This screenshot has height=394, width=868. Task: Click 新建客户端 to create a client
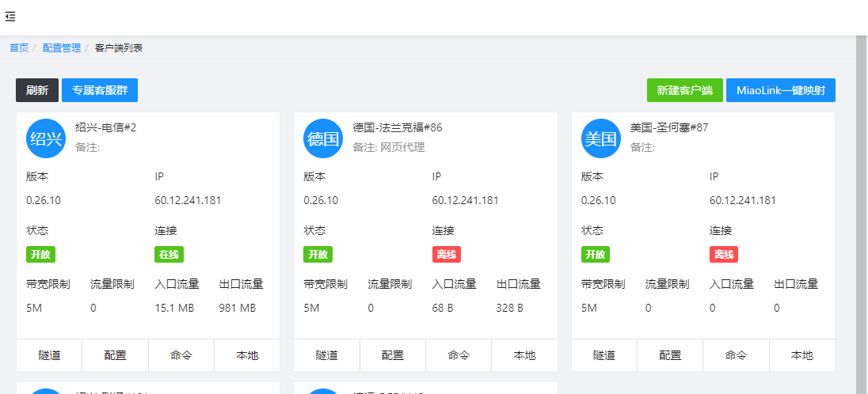685,90
